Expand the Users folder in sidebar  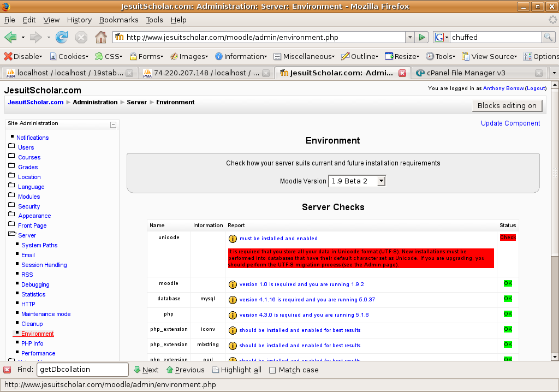[x=12, y=146]
